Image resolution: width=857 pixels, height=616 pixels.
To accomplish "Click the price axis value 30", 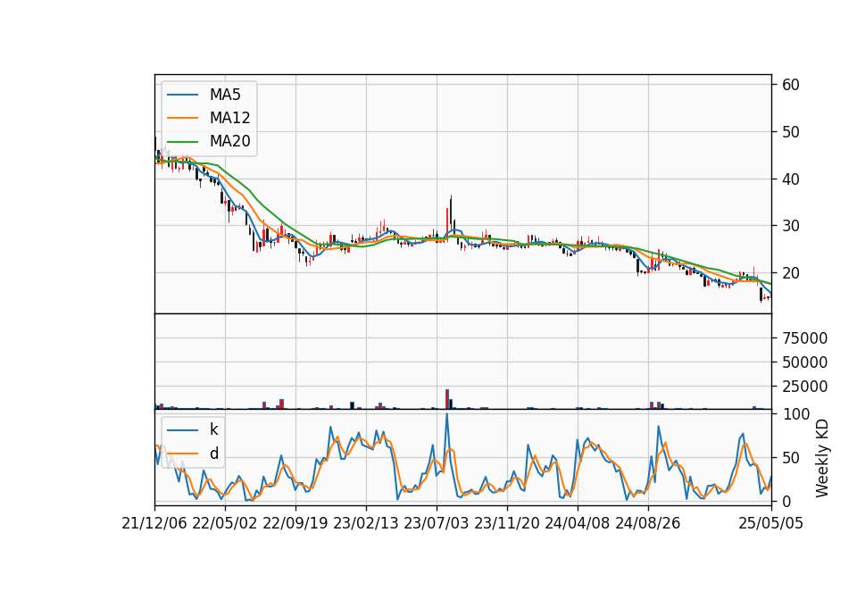I will click(x=791, y=226).
